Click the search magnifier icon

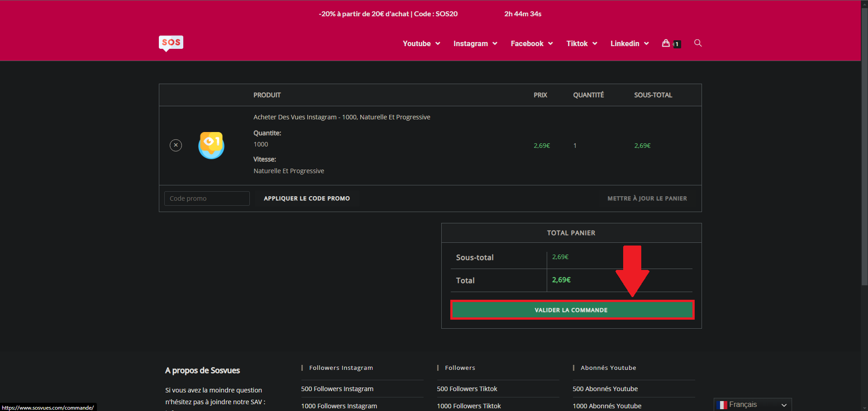(x=698, y=43)
